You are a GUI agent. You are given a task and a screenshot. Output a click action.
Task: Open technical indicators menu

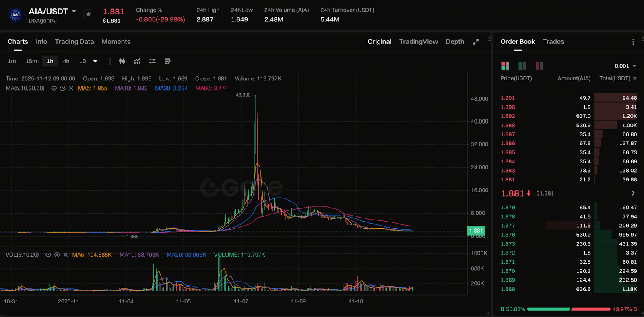[137, 61]
